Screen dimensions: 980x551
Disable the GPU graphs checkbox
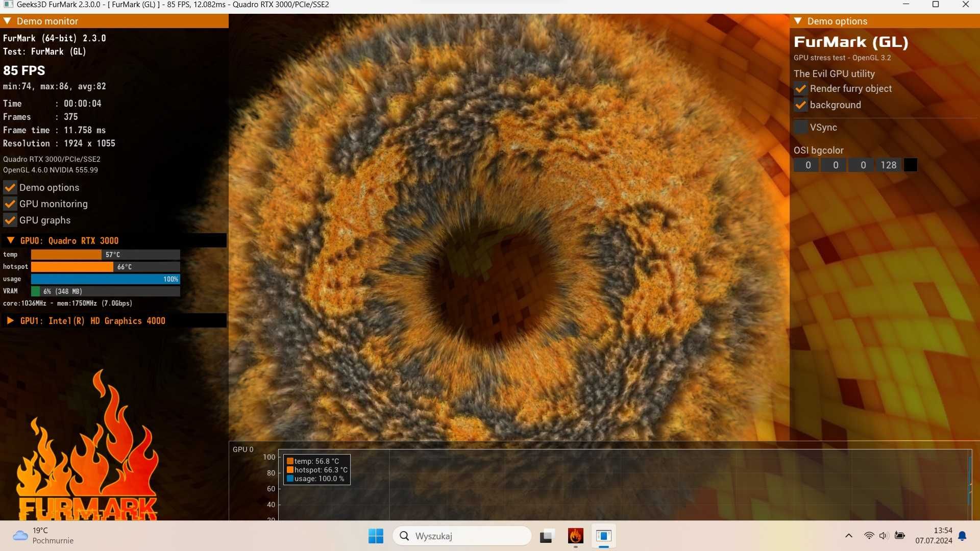10,220
